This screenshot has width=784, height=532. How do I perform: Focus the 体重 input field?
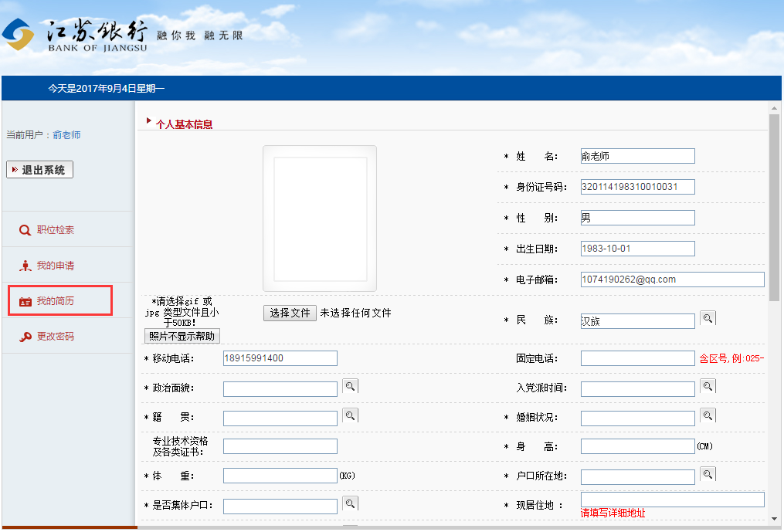280,476
